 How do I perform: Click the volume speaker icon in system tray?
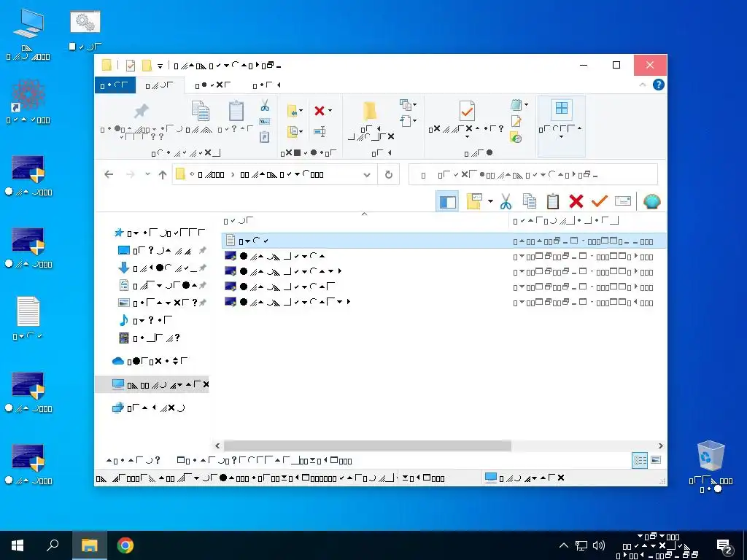tap(599, 545)
